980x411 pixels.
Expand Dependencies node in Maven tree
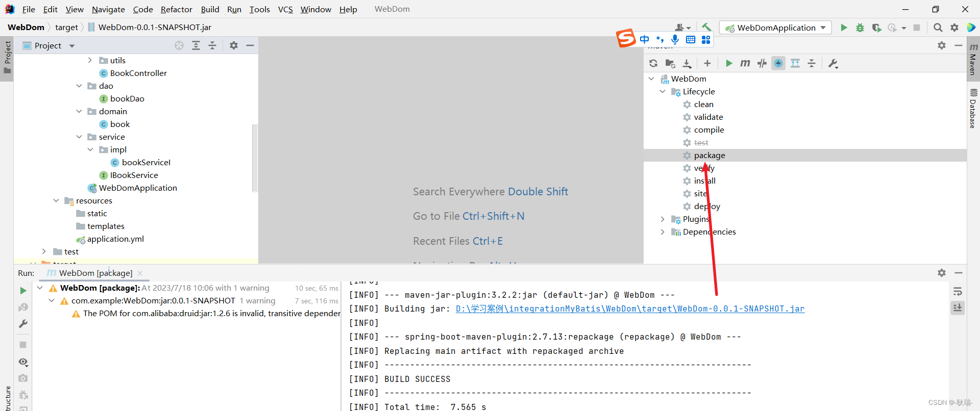[663, 232]
